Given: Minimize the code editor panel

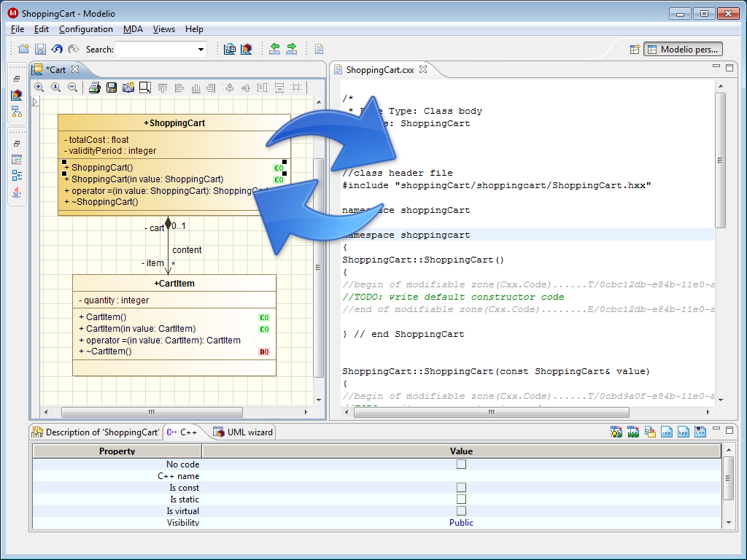Looking at the screenshot, I should (x=716, y=67).
